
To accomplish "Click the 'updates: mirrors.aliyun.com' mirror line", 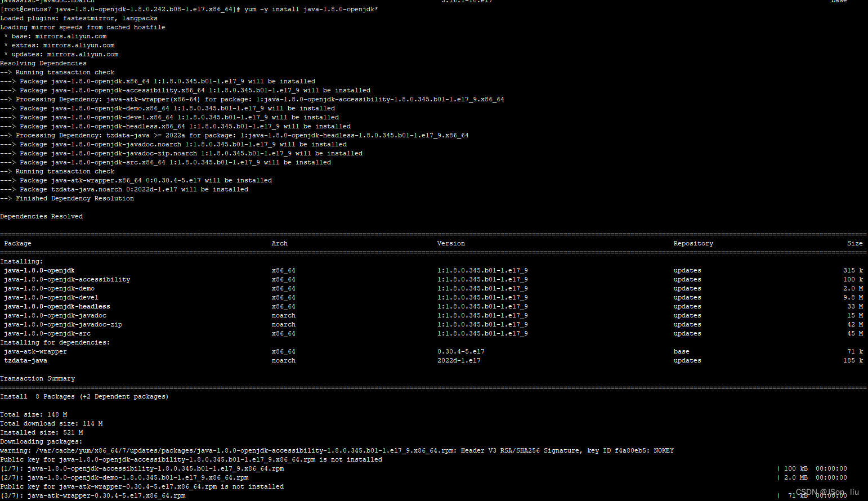I will tap(61, 55).
